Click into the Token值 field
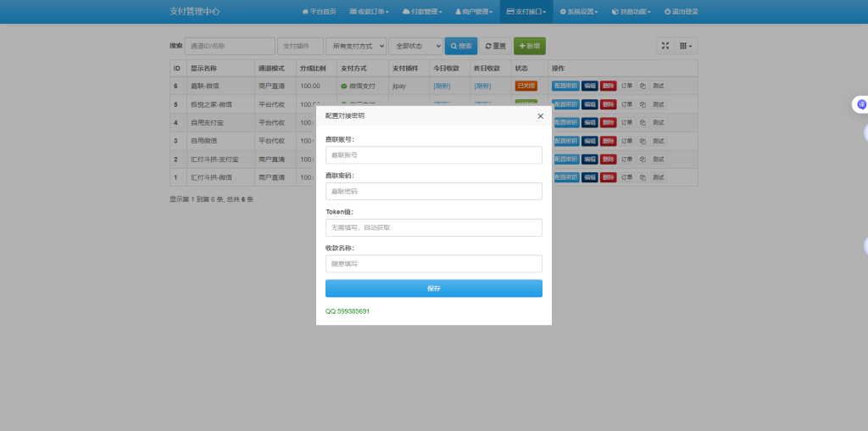 (x=433, y=227)
